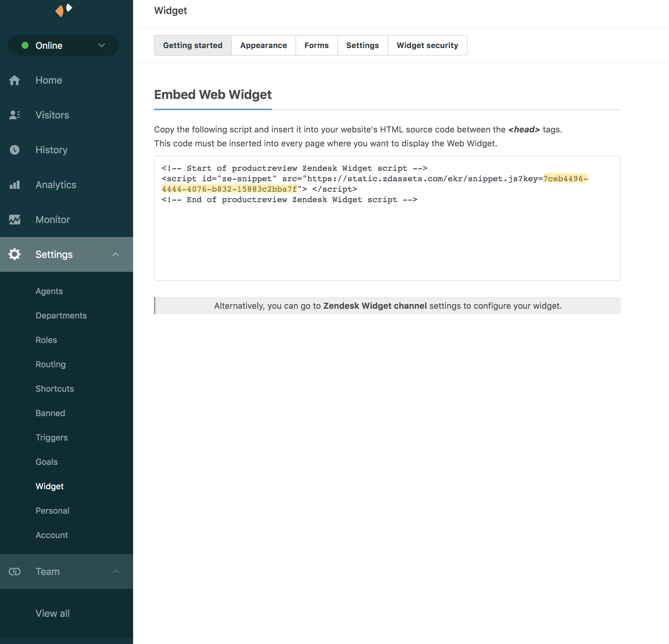Image resolution: width=669 pixels, height=644 pixels.
Task: Click the Embed Web Widget heading
Action: [213, 95]
